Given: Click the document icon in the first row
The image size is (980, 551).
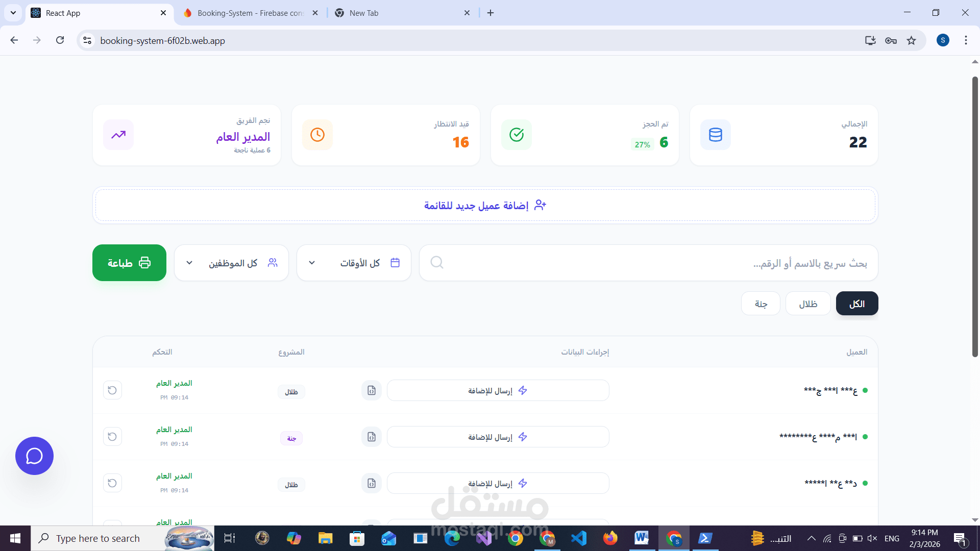Looking at the screenshot, I should [x=372, y=390].
